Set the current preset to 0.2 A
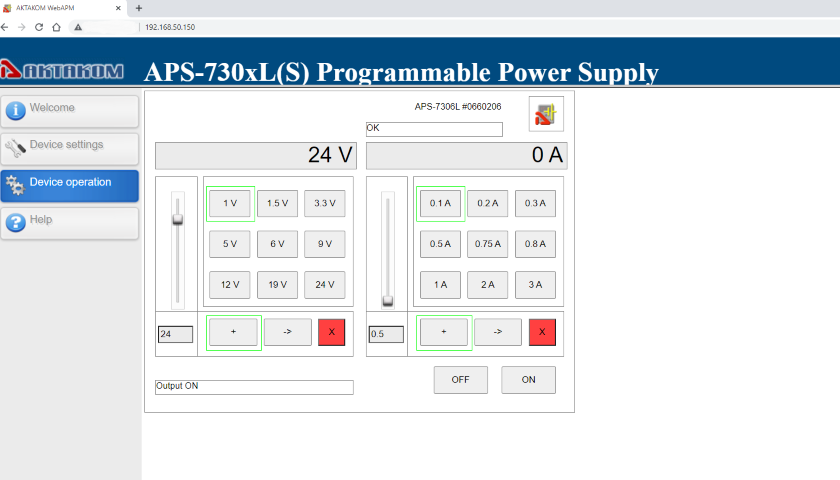This screenshot has height=480, width=840. tap(488, 204)
